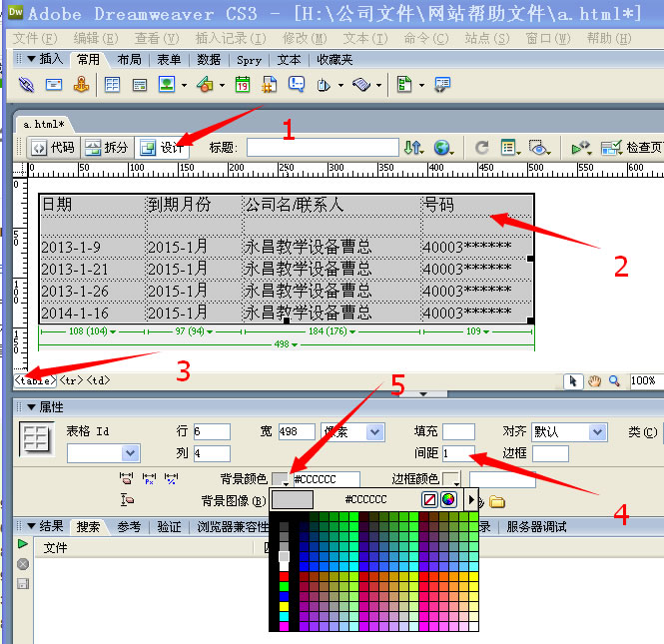Open the color picker options arrow
Viewport: 664px width, 644px height.
click(471, 499)
